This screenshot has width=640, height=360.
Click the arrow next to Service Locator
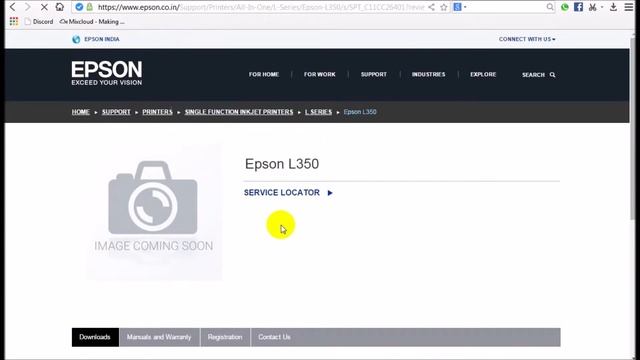[330, 193]
